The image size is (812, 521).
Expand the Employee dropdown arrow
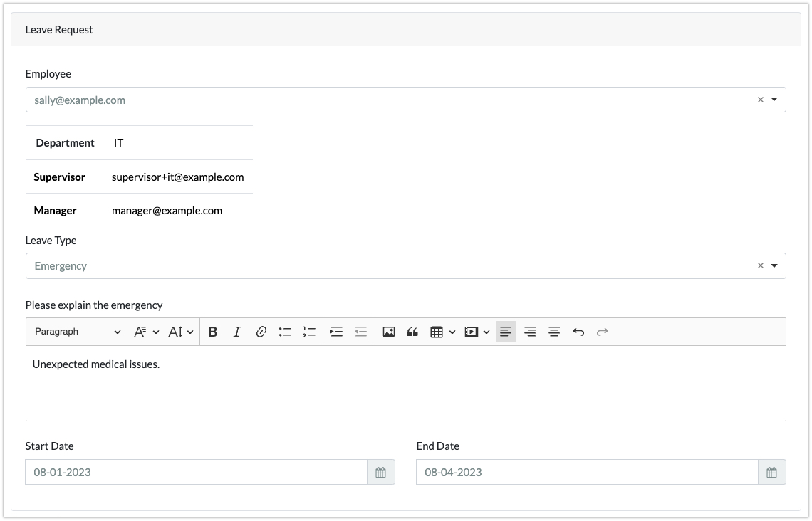774,100
